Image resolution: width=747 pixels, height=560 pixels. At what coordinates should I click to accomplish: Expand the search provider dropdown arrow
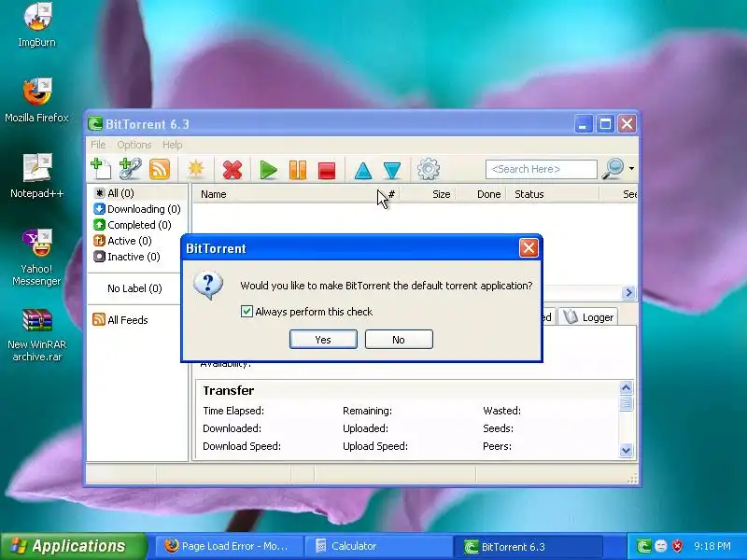(631, 169)
